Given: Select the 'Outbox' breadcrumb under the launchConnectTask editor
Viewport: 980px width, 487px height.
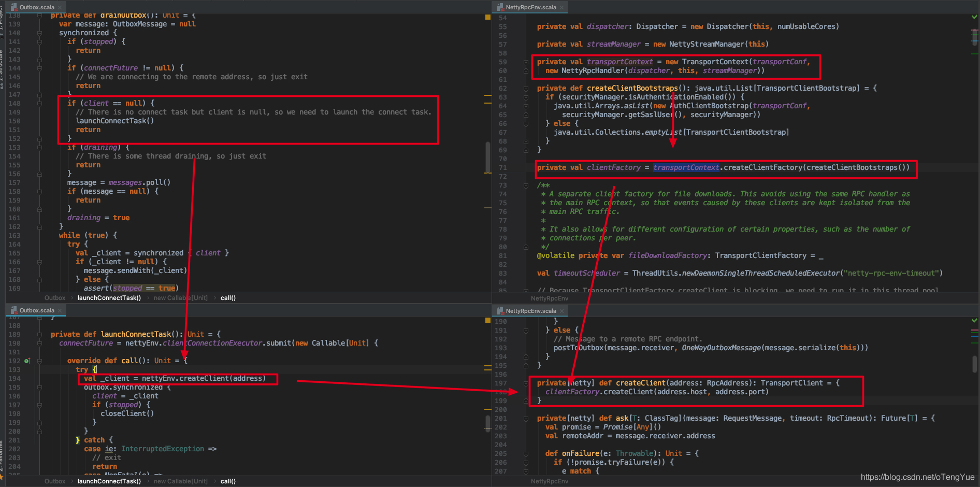Looking at the screenshot, I should 55,481.
